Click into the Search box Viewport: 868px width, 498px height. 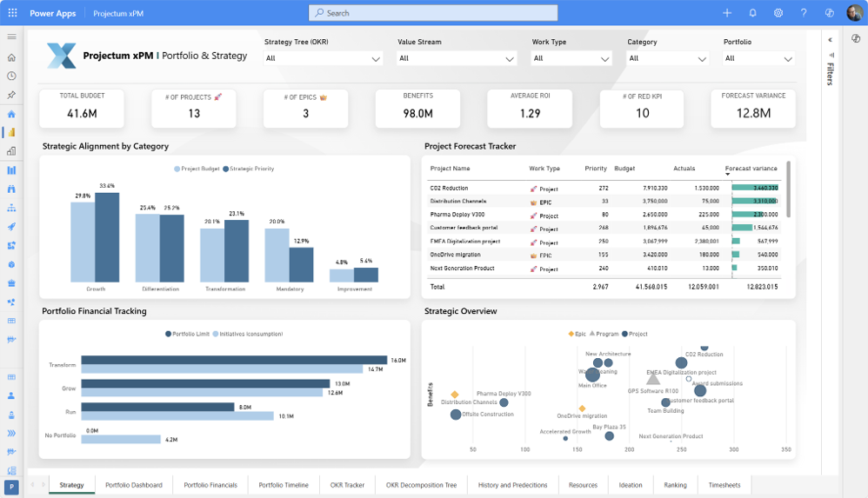click(x=432, y=13)
